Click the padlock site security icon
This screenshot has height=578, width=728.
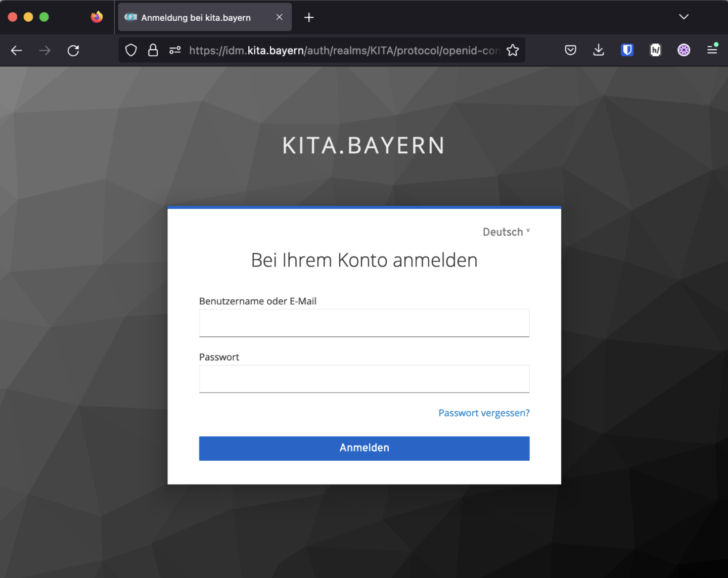(153, 50)
